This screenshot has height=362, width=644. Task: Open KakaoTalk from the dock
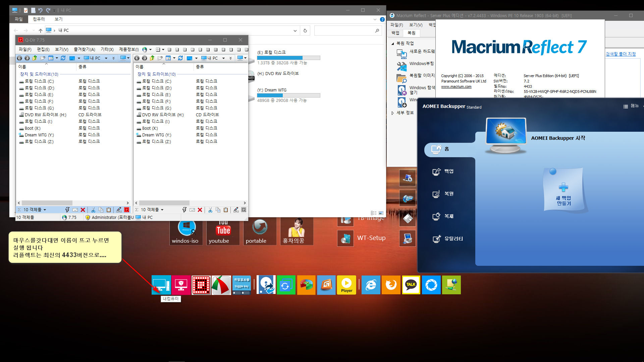(x=411, y=285)
